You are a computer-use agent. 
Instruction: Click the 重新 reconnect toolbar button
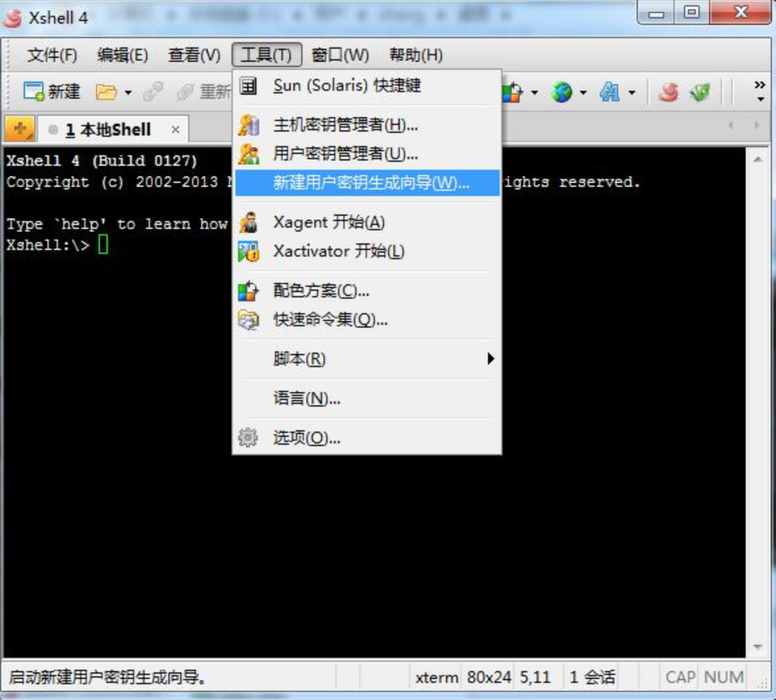(x=204, y=92)
